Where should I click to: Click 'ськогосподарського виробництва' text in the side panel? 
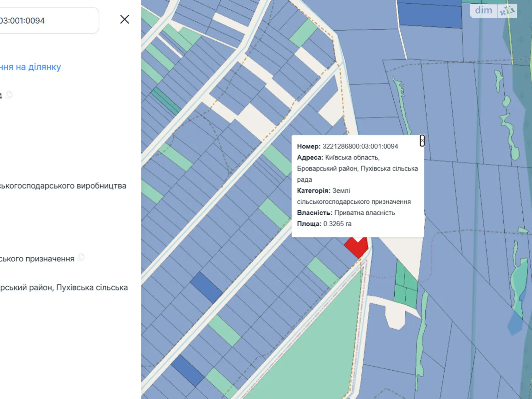coord(63,186)
